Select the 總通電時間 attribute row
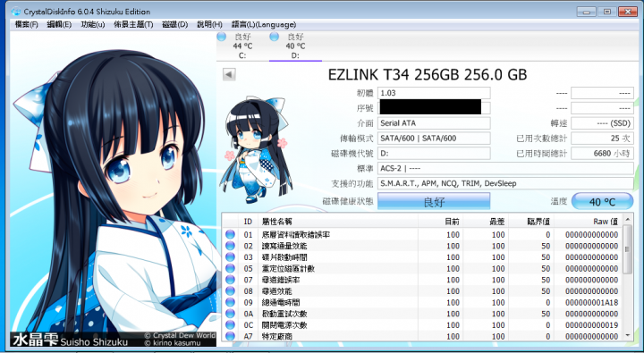Viewport: 644px width, 353px height. pos(422,303)
